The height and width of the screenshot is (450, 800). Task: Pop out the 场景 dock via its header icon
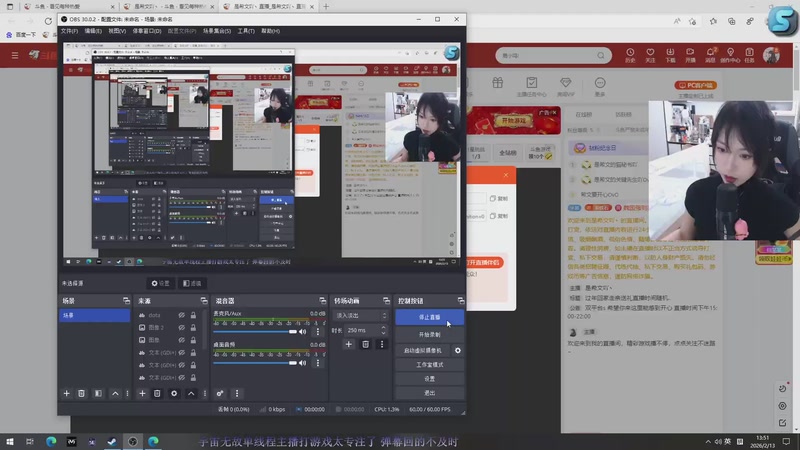click(126, 301)
